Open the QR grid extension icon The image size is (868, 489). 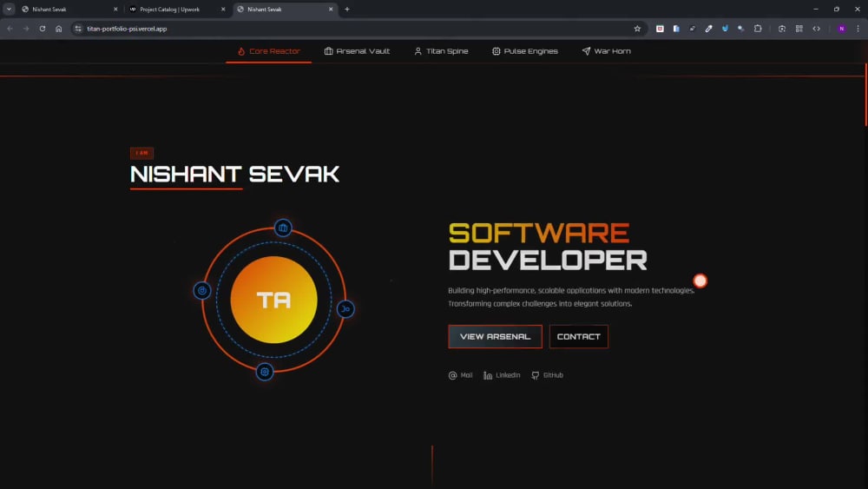(x=799, y=29)
